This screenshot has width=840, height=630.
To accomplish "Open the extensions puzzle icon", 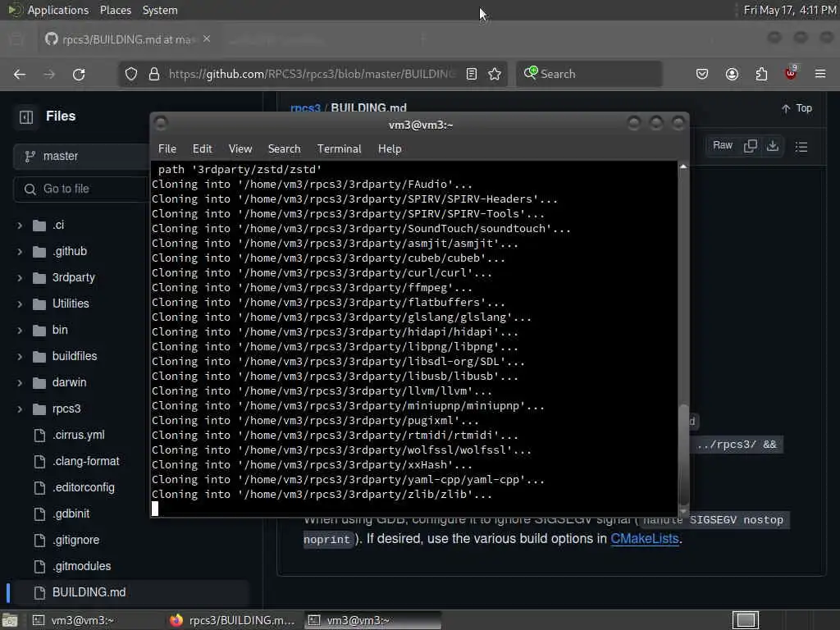I will (761, 74).
